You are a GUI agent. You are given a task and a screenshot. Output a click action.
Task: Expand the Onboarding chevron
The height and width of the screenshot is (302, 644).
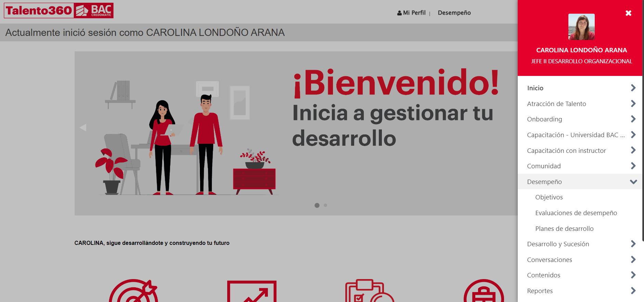click(633, 119)
